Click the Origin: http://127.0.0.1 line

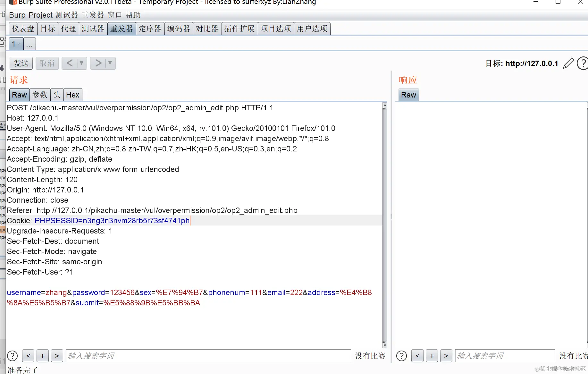pyautogui.click(x=45, y=190)
